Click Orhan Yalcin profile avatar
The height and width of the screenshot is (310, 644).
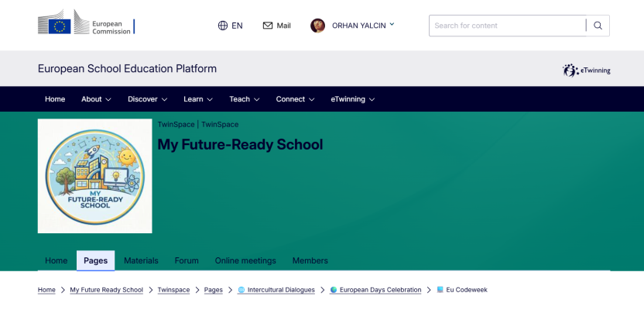point(317,26)
